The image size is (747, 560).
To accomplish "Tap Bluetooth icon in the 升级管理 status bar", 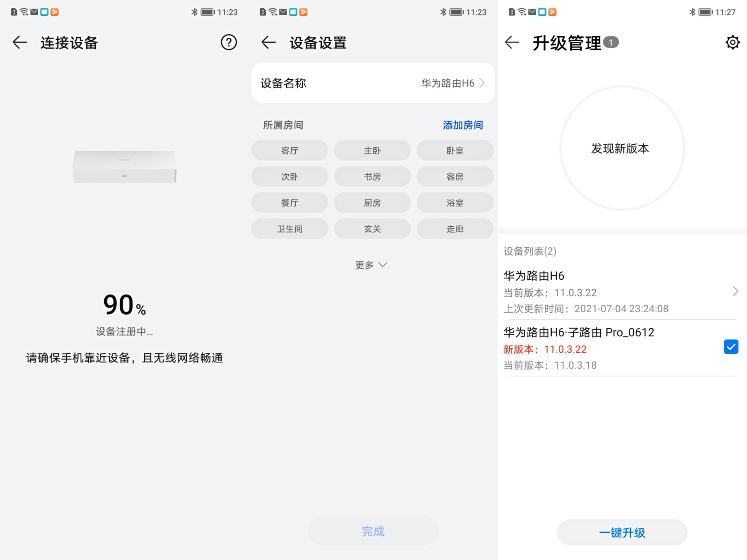I will pos(692,12).
